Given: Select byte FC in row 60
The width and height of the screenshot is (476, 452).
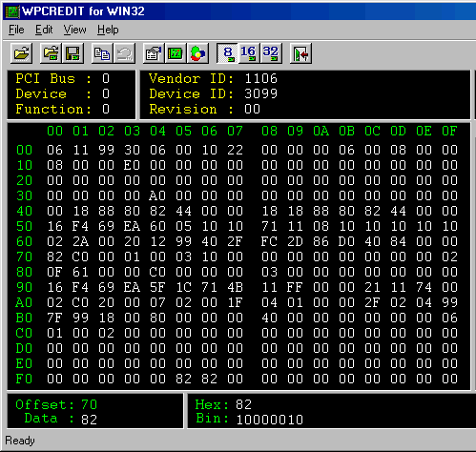Looking at the screenshot, I should [269, 241].
